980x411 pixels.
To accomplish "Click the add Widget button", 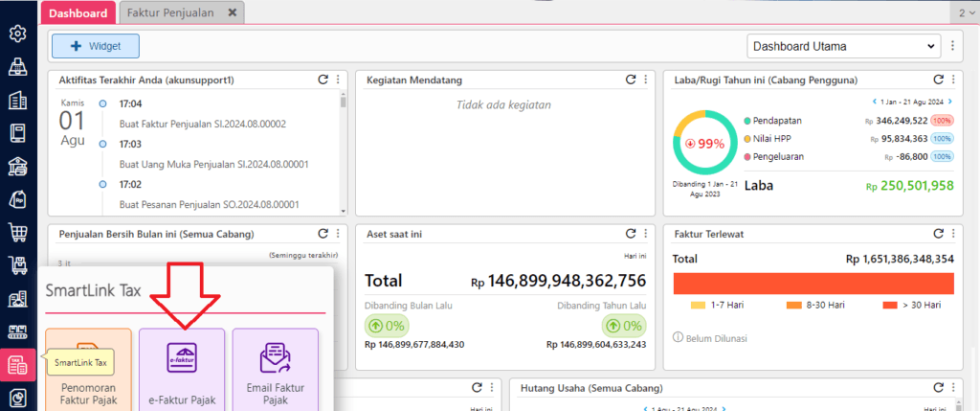I will point(96,46).
